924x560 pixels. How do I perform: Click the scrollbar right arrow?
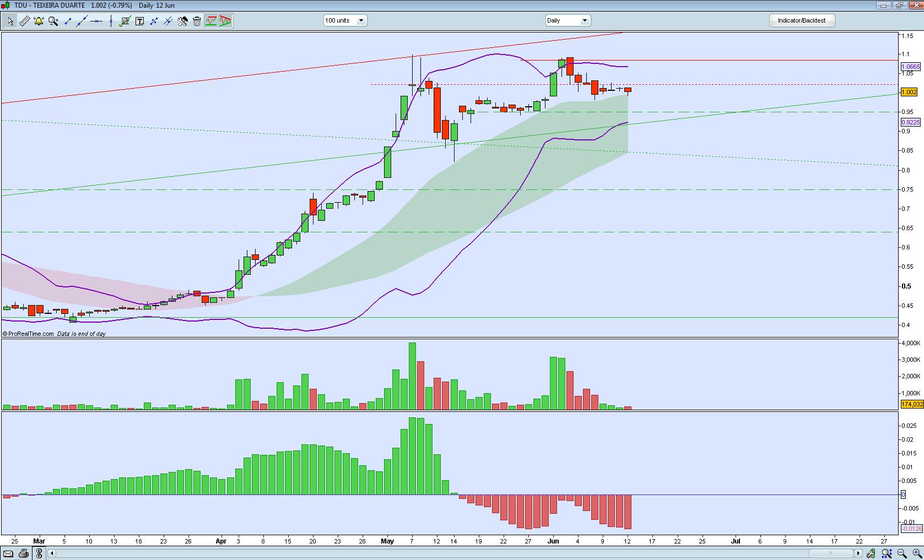[x=858, y=553]
